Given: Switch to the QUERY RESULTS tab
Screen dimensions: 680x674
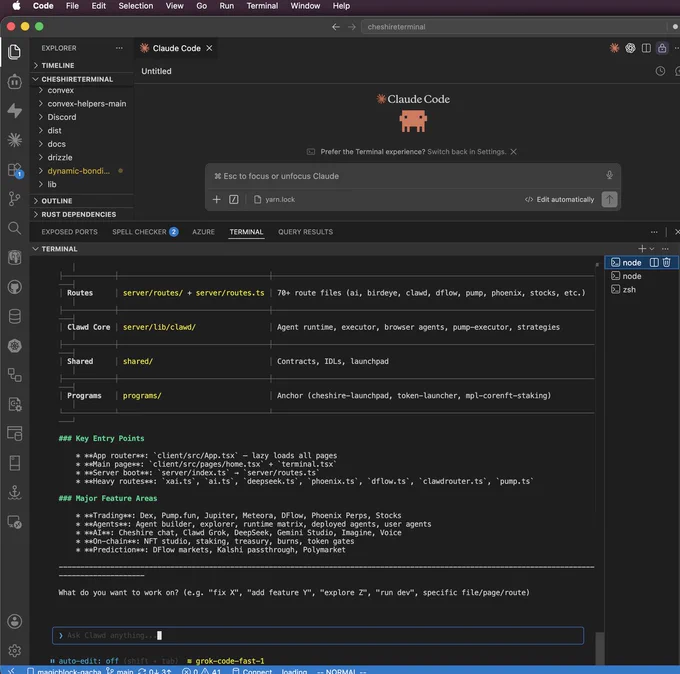Looking at the screenshot, I should pyautogui.click(x=305, y=232).
